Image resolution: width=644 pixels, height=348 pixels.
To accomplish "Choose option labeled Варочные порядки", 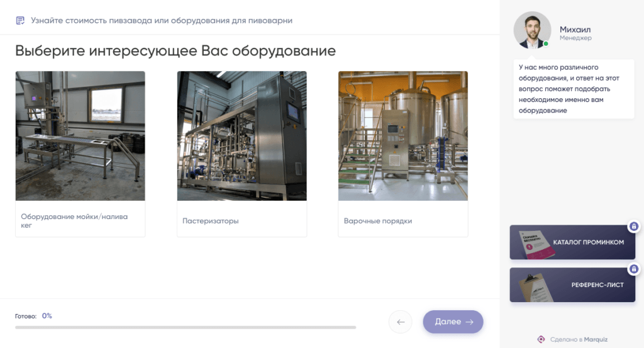I will coord(378,221).
